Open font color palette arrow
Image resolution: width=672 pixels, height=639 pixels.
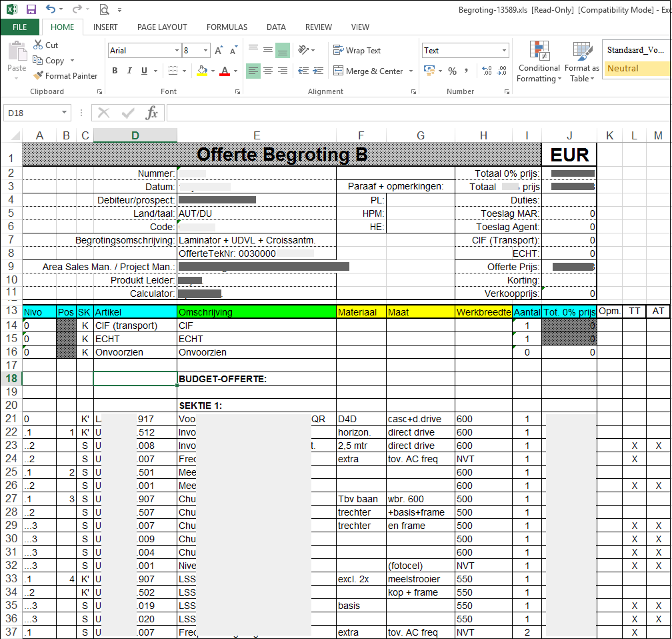(x=236, y=71)
